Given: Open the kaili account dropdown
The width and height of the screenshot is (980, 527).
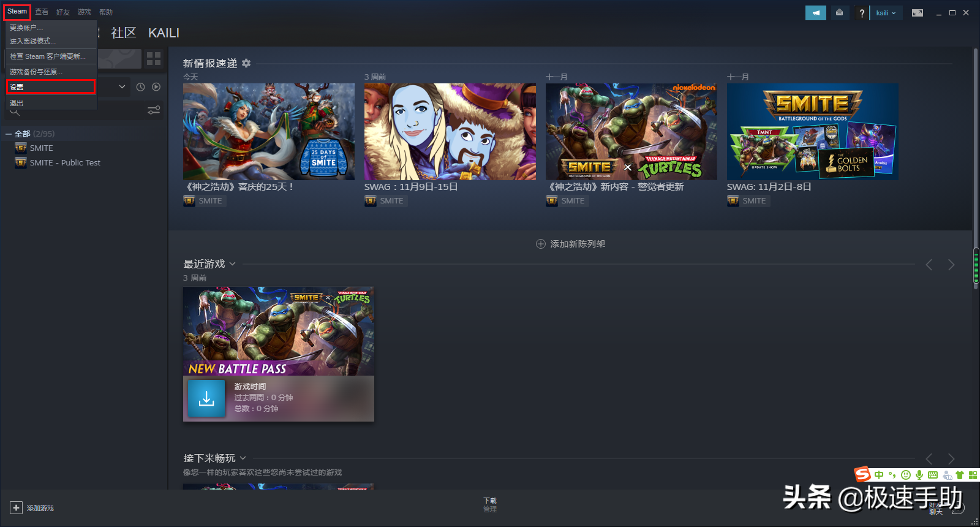Looking at the screenshot, I should coord(886,13).
